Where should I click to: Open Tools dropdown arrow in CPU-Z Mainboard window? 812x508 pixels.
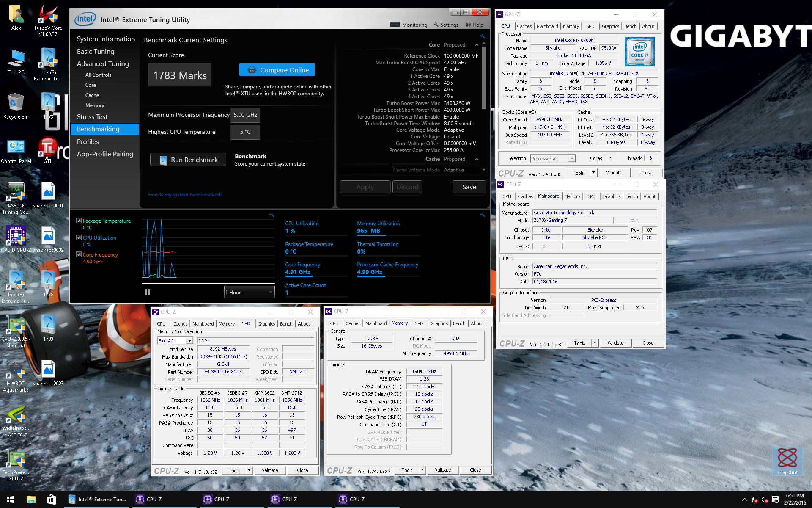pyautogui.click(x=595, y=343)
